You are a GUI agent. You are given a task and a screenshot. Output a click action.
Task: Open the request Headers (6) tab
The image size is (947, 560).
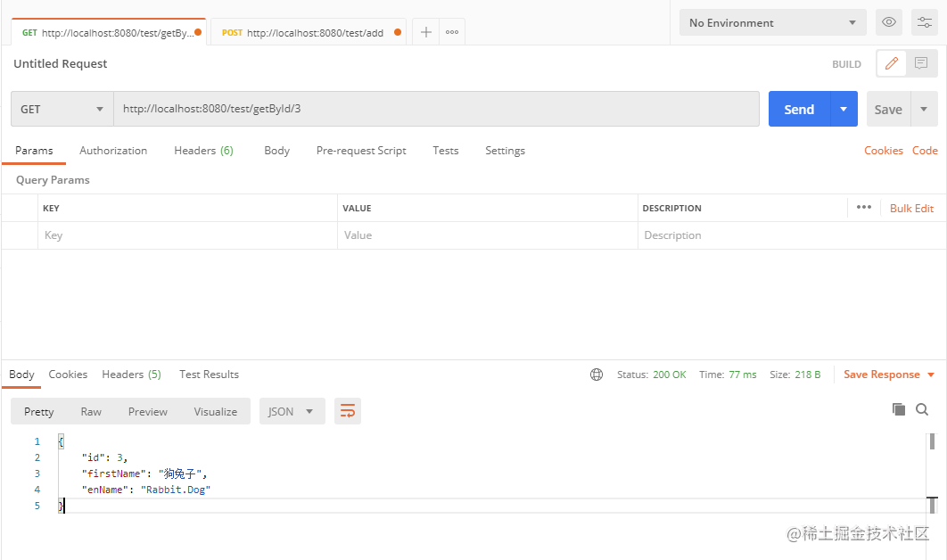[203, 151]
